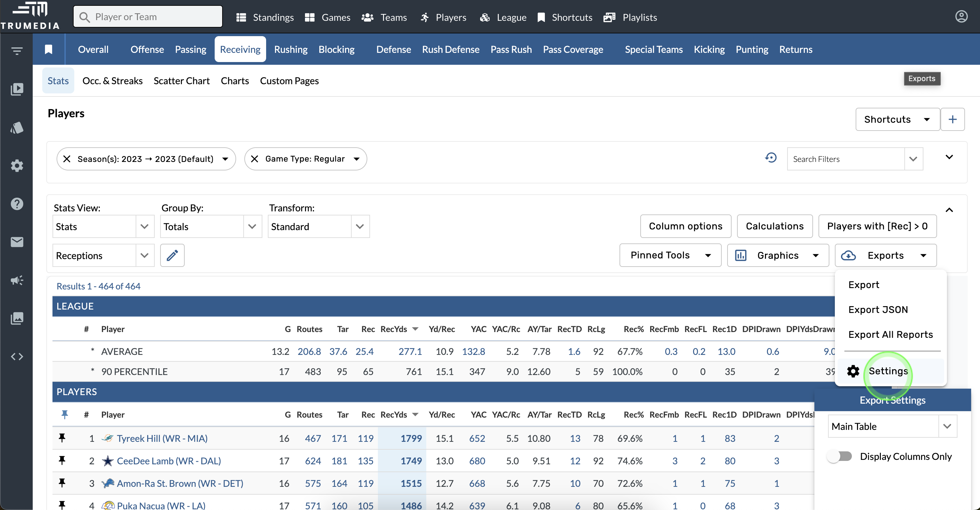Click the bookmark icon in blue bar
The height and width of the screenshot is (510, 980).
[x=48, y=49]
